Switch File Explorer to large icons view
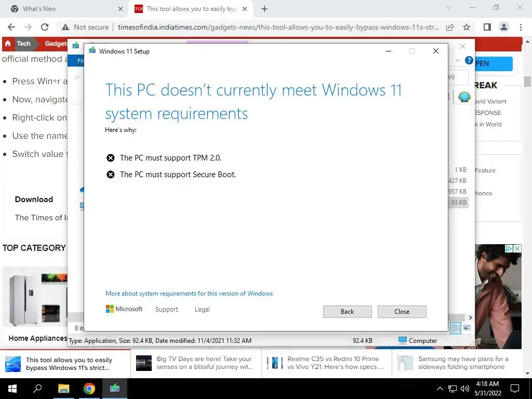 467,328
